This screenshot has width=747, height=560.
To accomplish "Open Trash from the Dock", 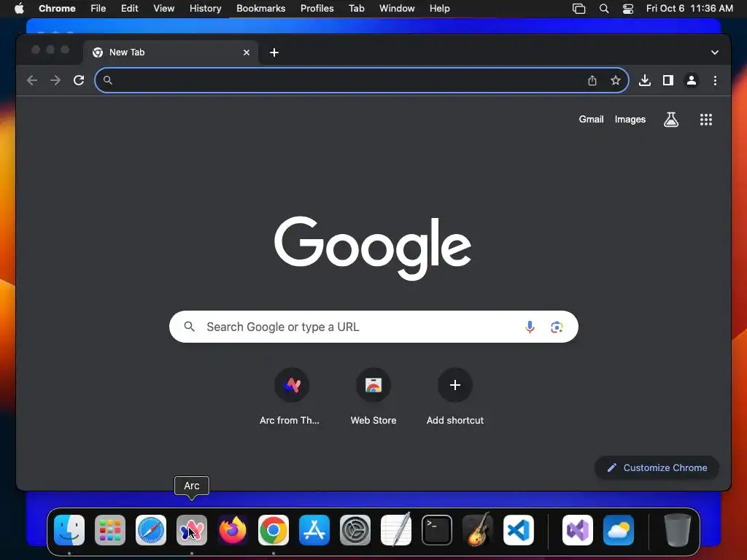I will [677, 530].
